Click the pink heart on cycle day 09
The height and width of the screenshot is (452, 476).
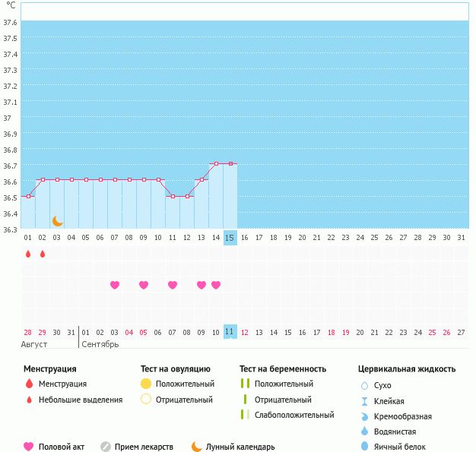(x=144, y=285)
